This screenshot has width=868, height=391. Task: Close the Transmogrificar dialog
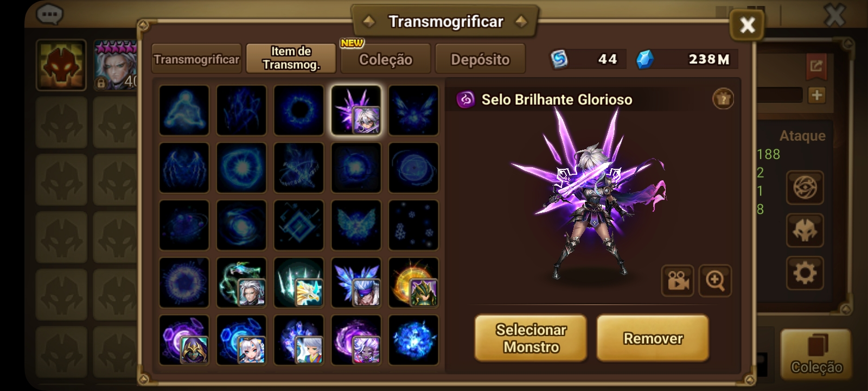pos(747,24)
